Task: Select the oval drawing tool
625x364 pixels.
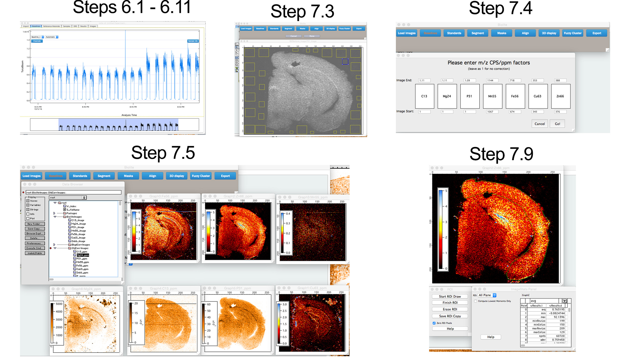Action: pos(237,62)
